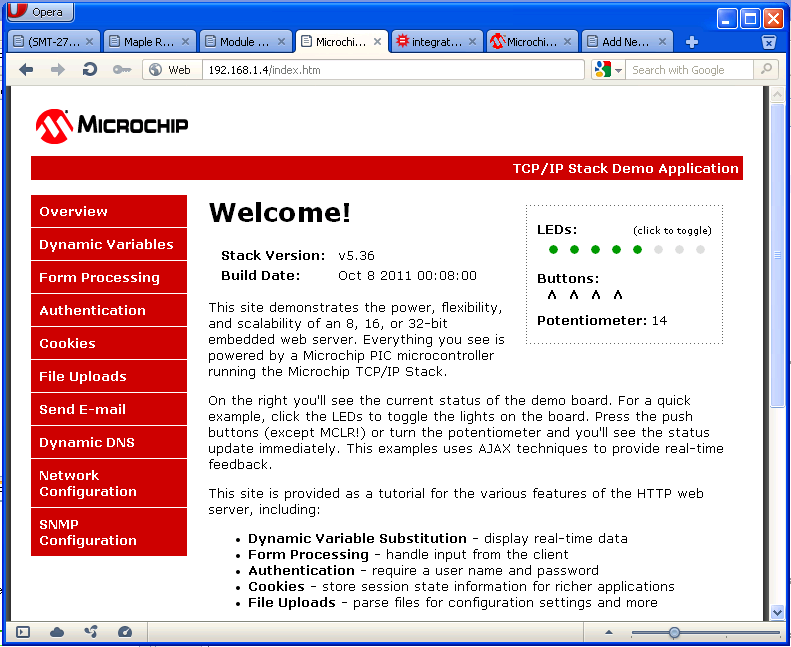Screen dimensions: 791x647
Task: Toggle the second green LED
Action: 574,250
